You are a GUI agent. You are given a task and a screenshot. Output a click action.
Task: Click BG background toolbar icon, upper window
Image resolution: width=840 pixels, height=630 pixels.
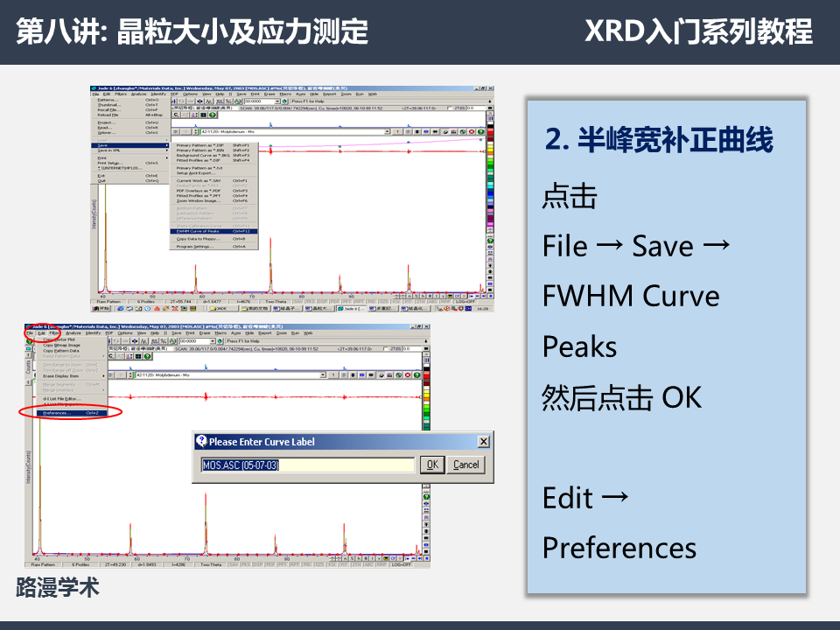coord(219,101)
